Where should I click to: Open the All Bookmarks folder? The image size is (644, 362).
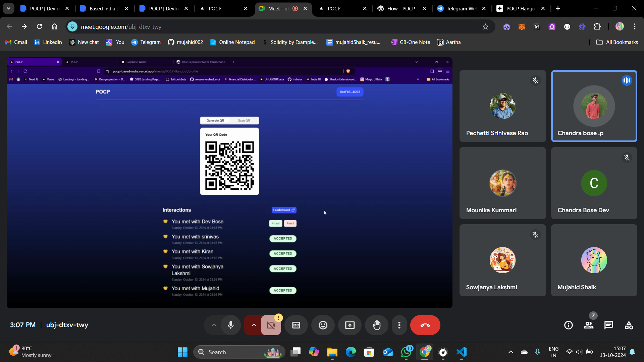(617, 42)
